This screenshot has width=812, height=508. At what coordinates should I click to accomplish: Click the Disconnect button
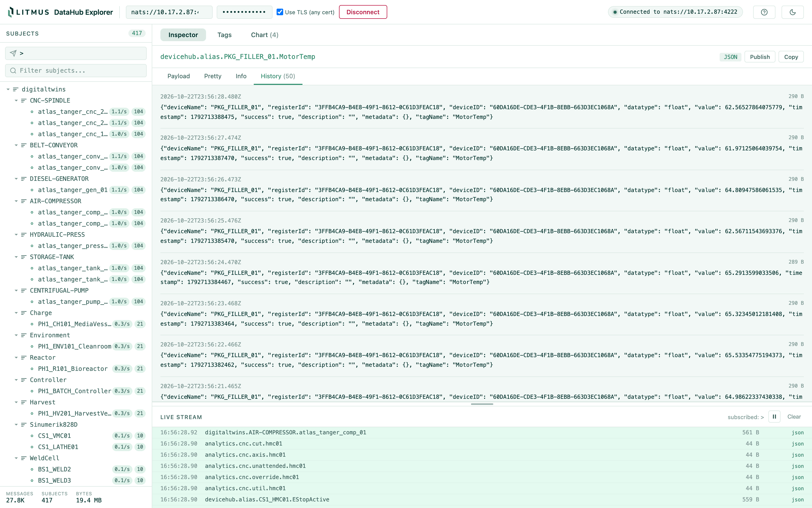point(363,12)
